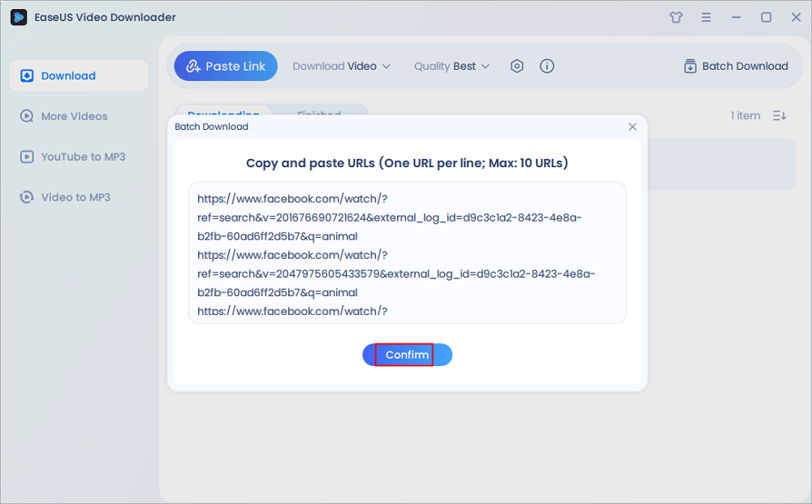Minimize the EaseUS window

[x=736, y=17]
